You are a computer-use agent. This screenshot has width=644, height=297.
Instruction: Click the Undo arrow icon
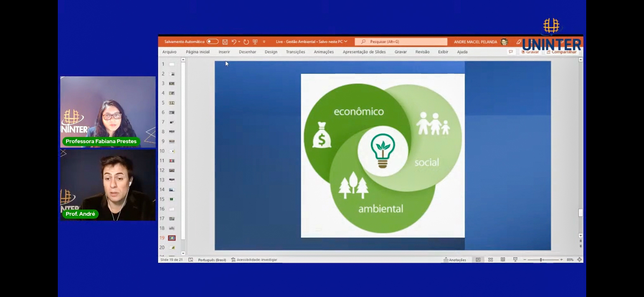click(x=234, y=42)
